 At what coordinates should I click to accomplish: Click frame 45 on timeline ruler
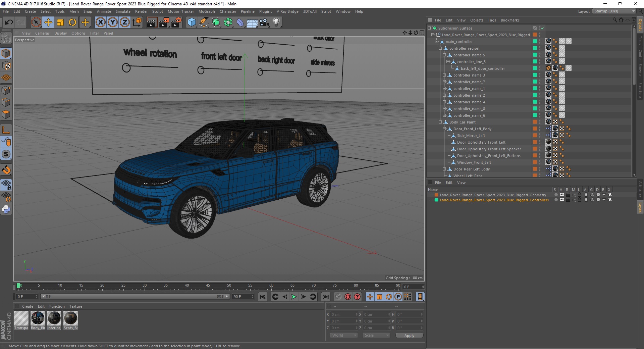point(208,286)
